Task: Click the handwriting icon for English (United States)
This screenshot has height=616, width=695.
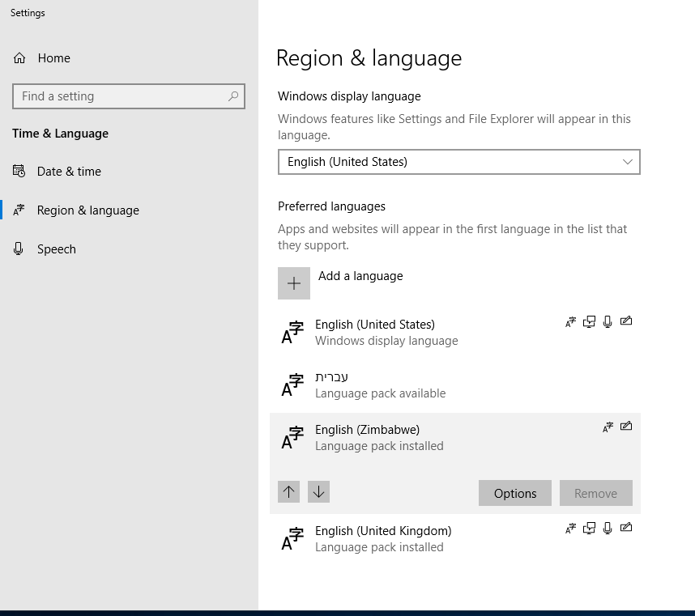Action: tap(626, 321)
